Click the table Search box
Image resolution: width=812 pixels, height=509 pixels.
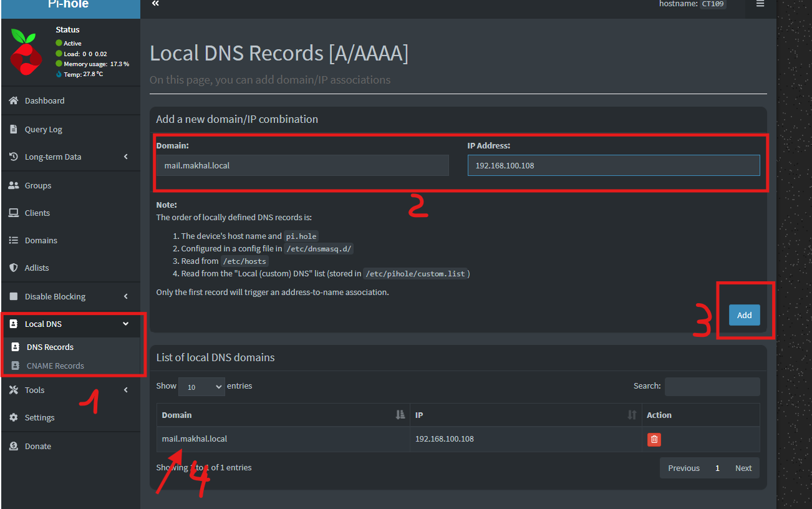point(712,387)
